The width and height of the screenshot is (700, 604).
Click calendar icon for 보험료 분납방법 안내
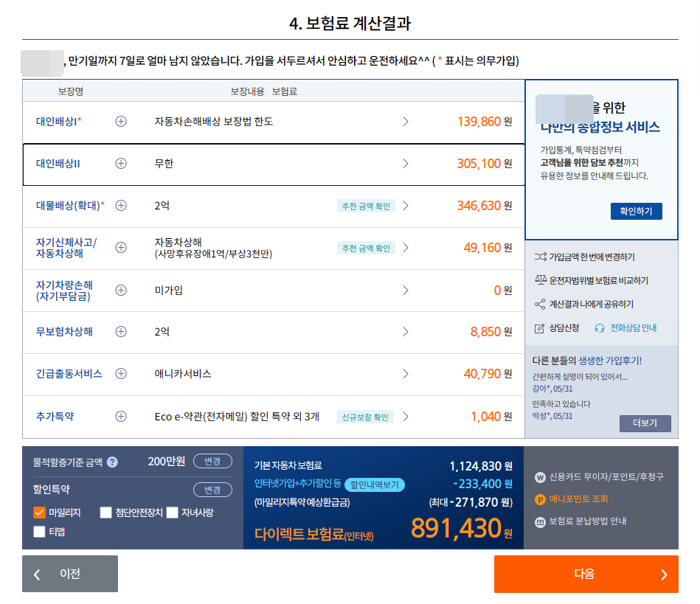pyautogui.click(x=540, y=522)
